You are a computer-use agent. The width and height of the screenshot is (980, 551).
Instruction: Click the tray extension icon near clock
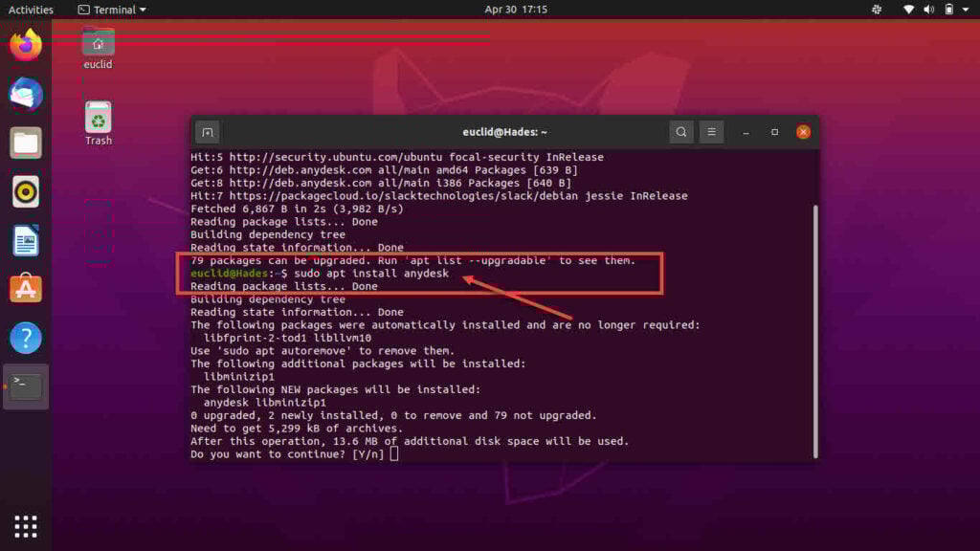click(877, 10)
